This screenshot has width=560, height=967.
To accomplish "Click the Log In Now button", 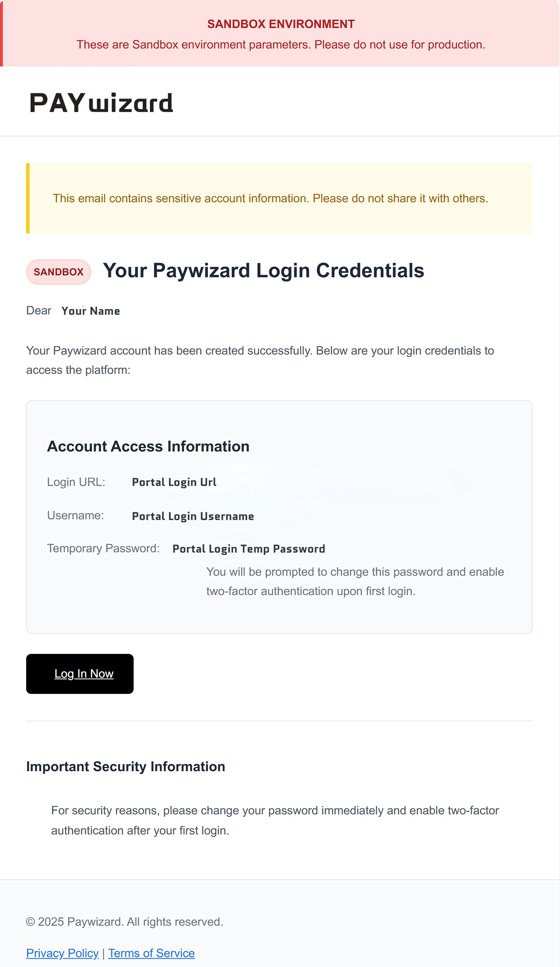I will pyautogui.click(x=80, y=674).
